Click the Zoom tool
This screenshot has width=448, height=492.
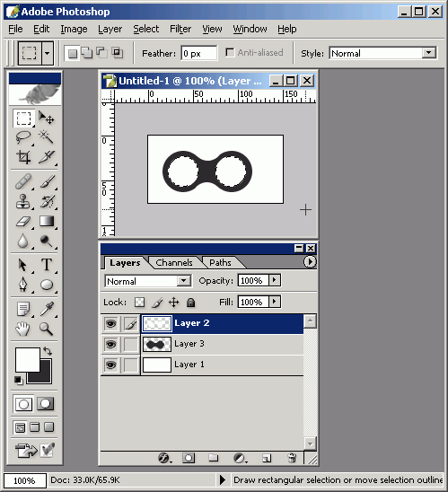click(x=47, y=329)
